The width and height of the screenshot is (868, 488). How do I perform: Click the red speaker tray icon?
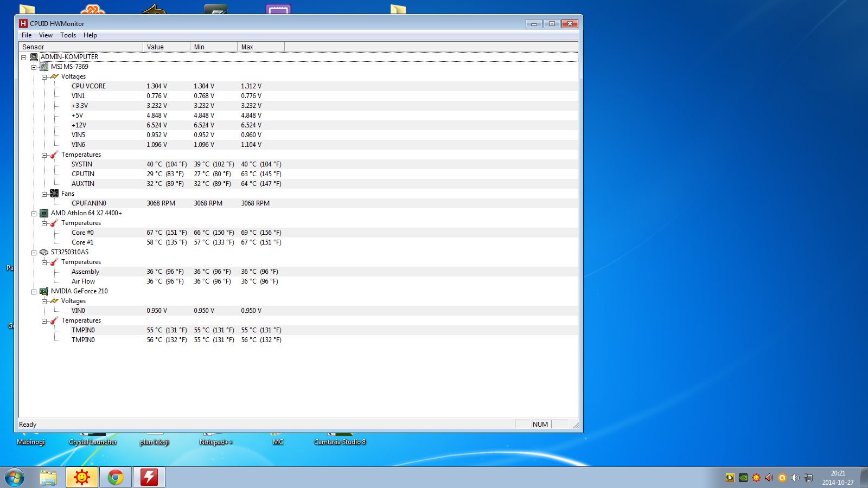click(769, 478)
